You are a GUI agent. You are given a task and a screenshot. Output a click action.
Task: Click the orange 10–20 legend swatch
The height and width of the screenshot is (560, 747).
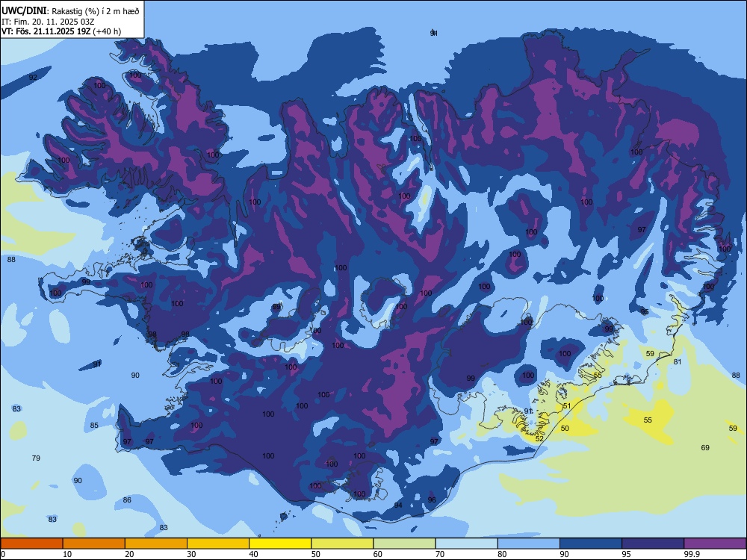[x=94, y=544]
